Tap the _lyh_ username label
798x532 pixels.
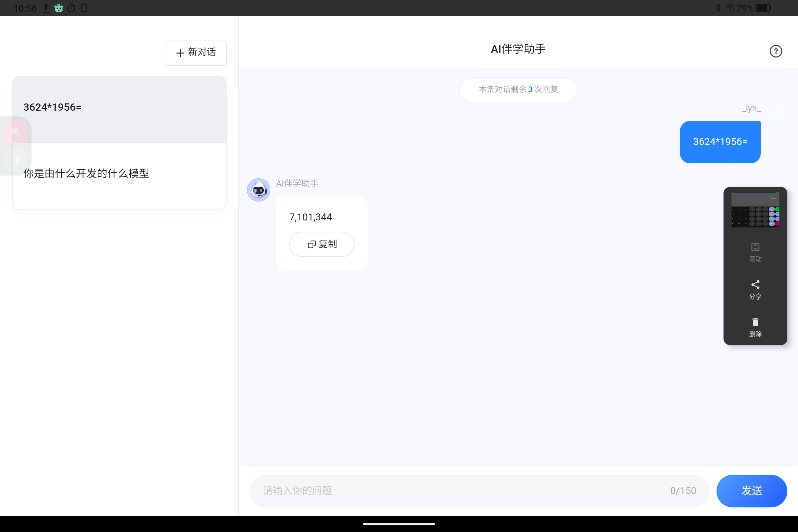(751, 108)
